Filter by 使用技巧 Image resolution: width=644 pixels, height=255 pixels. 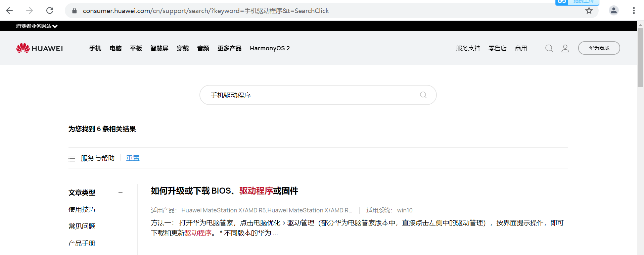(82, 209)
